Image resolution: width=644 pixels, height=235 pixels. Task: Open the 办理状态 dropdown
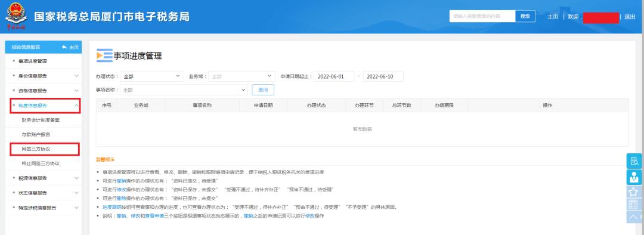(152, 76)
